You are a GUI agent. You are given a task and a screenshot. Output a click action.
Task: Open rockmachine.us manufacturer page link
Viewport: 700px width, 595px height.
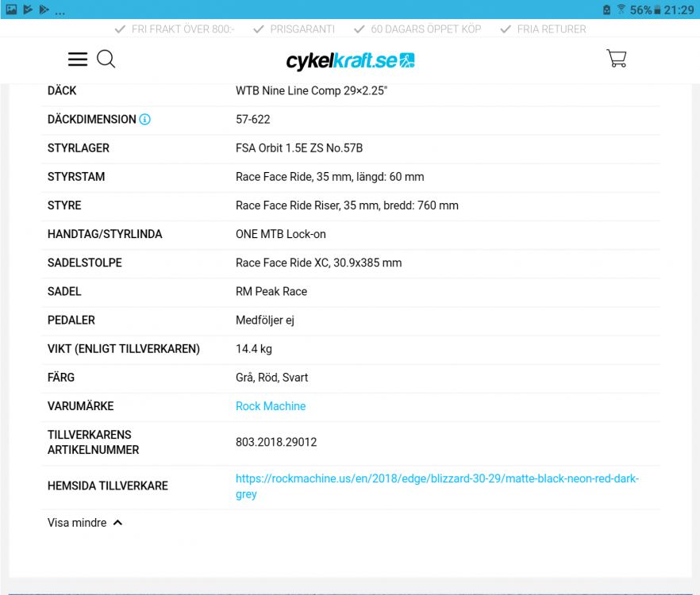437,486
